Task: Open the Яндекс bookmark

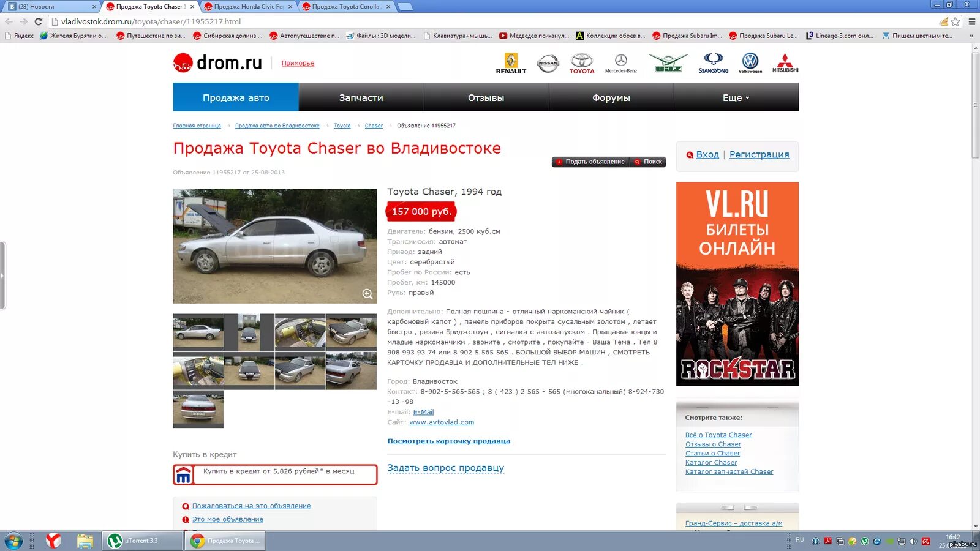Action: coord(20,36)
